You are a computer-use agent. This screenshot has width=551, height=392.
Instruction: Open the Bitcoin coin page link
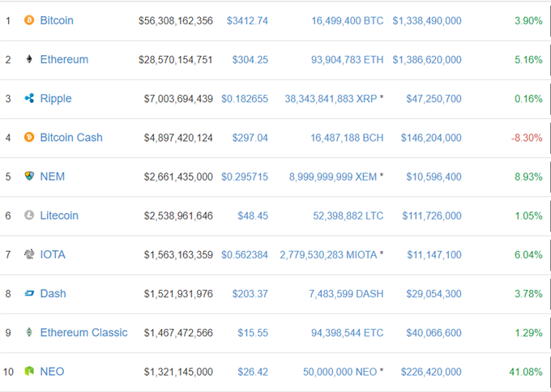point(57,20)
